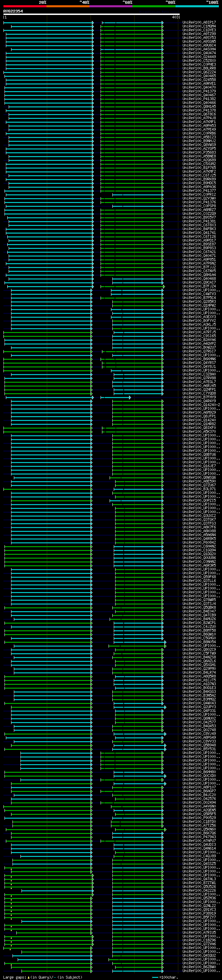Image resolution: width=222 pixels, height=980 pixels.
Task: Open hit UniRef100_A9RVE1
Action: coord(199,83)
